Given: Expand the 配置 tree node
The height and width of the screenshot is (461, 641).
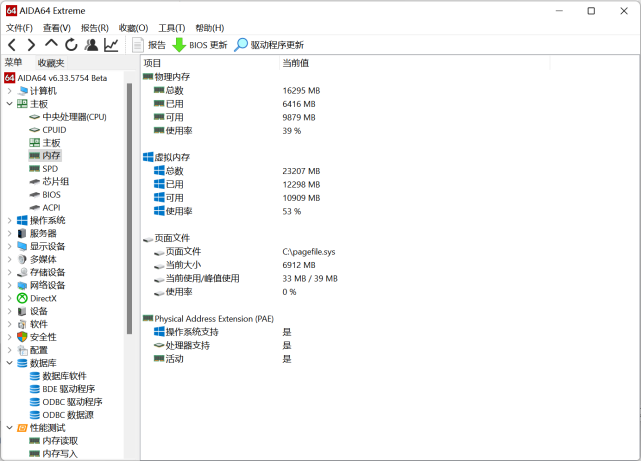Looking at the screenshot, I should click(9, 350).
